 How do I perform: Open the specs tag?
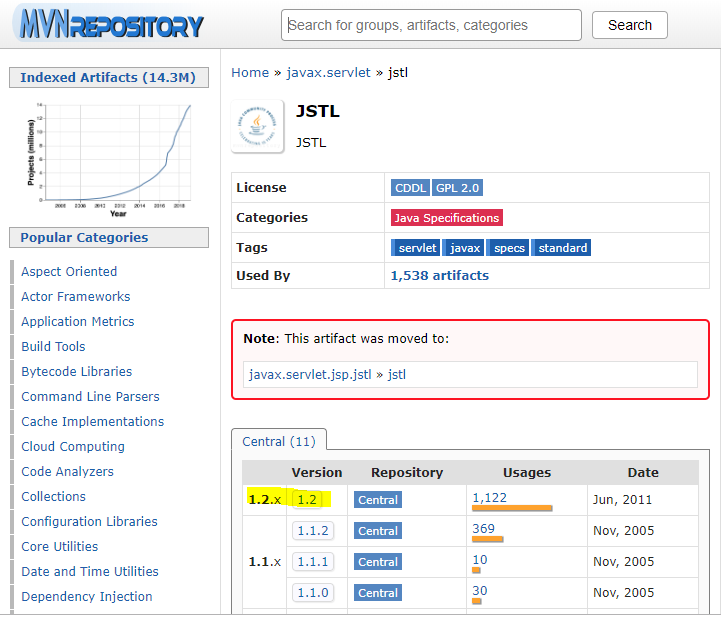click(508, 248)
